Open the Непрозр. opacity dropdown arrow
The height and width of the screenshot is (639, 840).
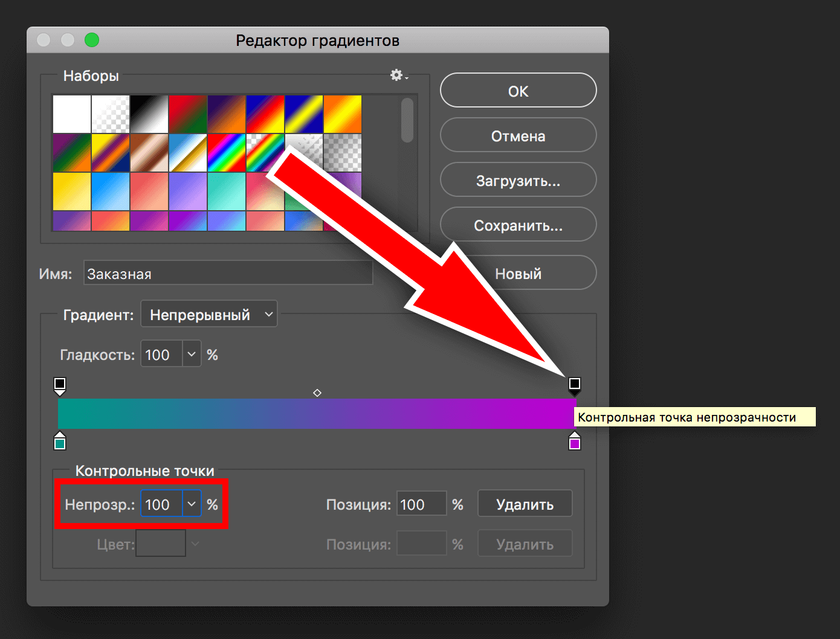[192, 504]
